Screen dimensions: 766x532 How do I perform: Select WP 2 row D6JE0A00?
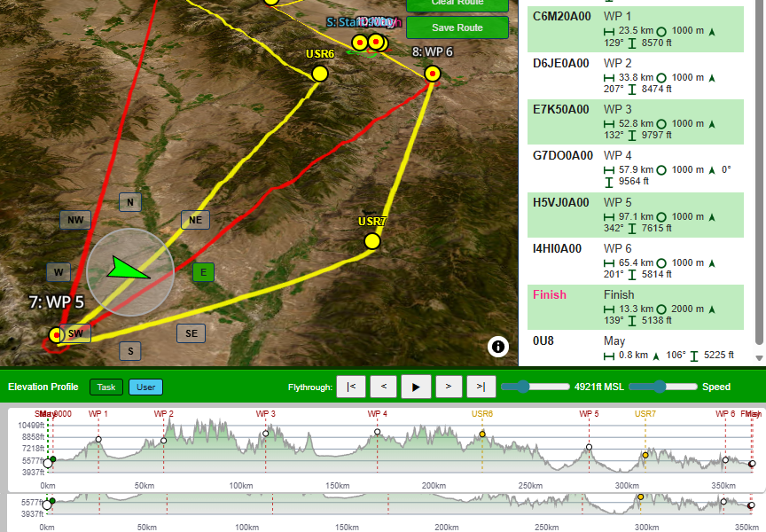[636, 75]
